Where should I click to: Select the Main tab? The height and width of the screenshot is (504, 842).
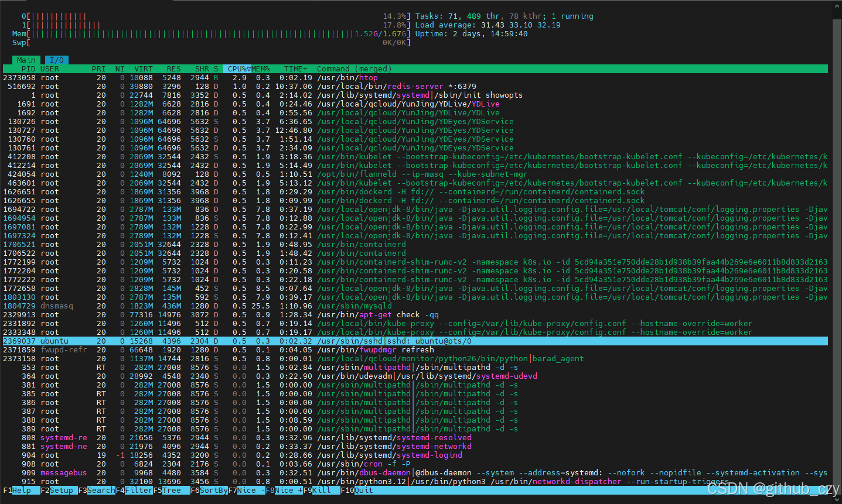pyautogui.click(x=26, y=60)
